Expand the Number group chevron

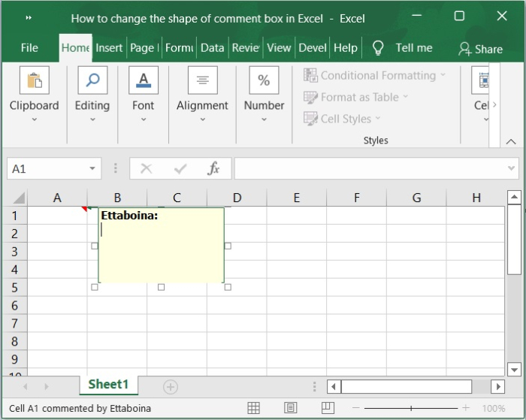pyautogui.click(x=264, y=119)
